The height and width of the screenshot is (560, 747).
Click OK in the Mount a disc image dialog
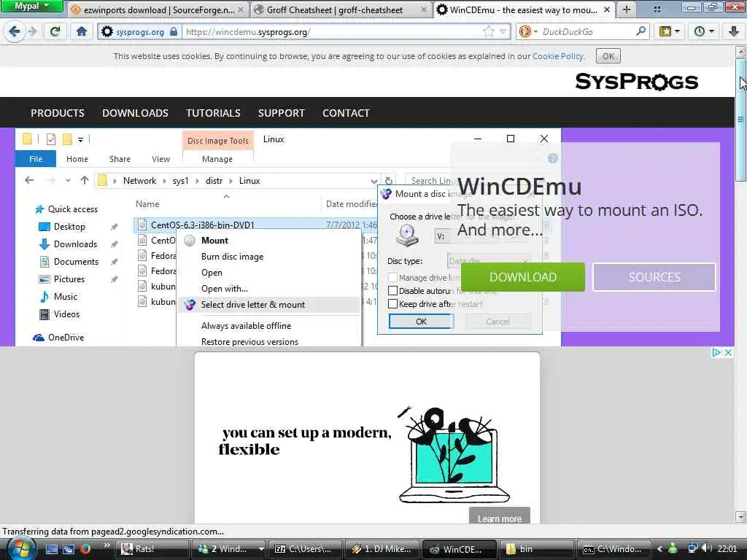click(x=421, y=322)
